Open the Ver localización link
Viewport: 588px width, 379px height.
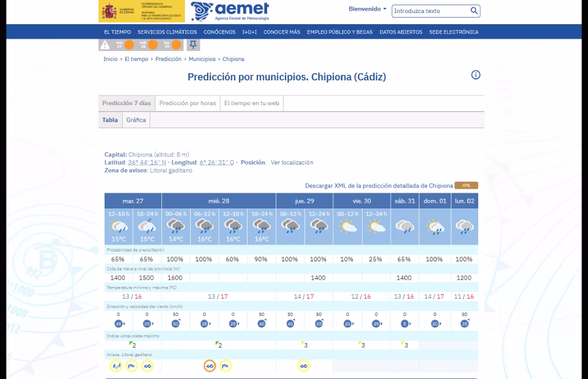(292, 162)
